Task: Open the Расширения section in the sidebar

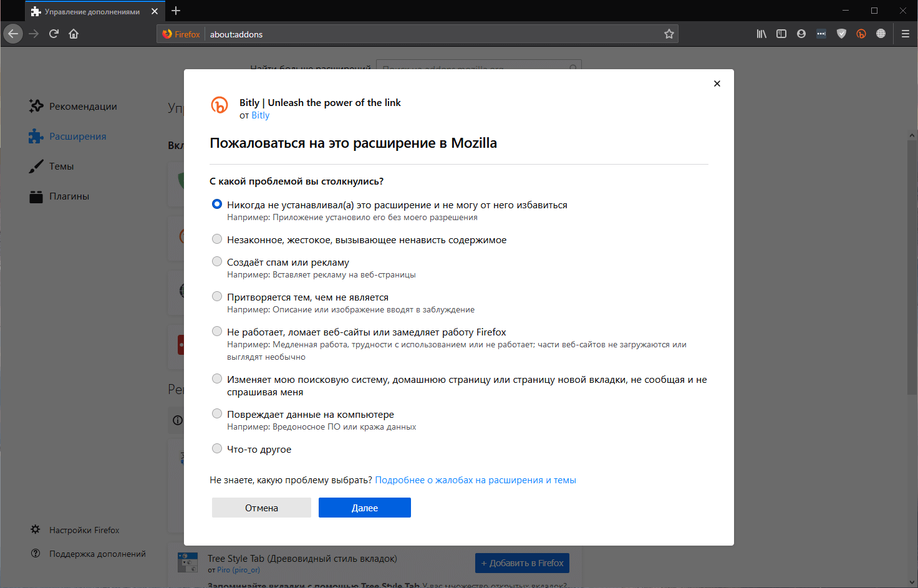Action: coord(77,136)
